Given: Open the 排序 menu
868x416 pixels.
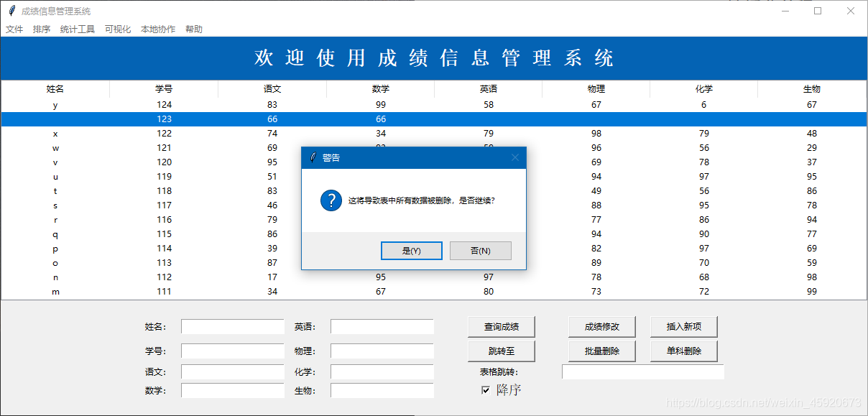Looking at the screenshot, I should 41,29.
